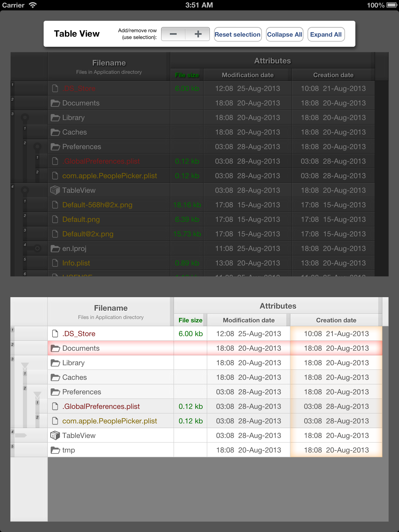This screenshot has width=399, height=532.
Task: Click row number 5 header beside tmp
Action: pyautogui.click(x=29, y=450)
